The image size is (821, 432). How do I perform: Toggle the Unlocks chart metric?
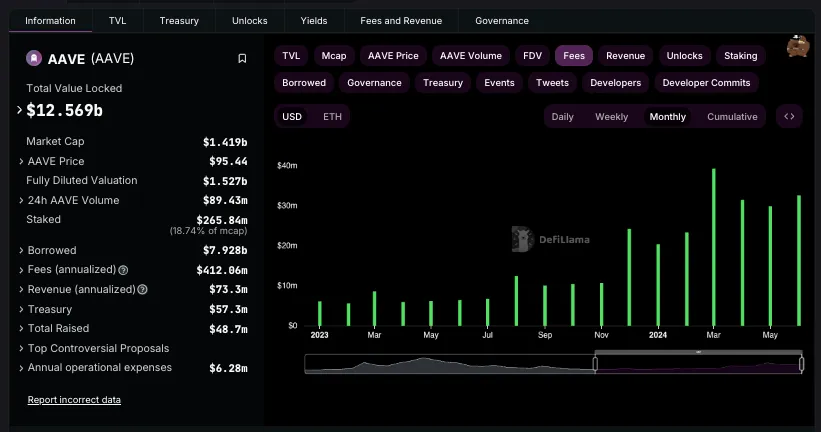click(684, 56)
